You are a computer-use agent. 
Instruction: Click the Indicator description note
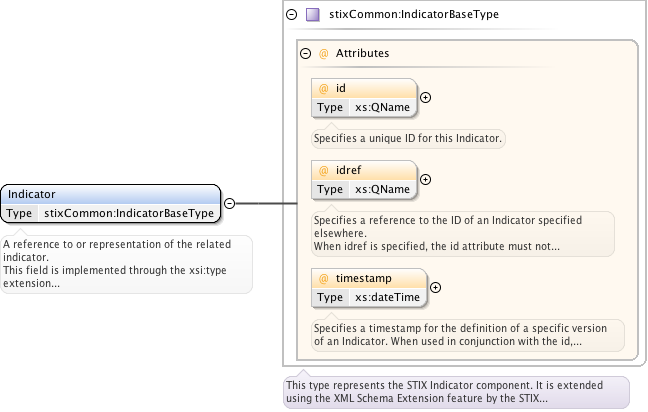125,264
